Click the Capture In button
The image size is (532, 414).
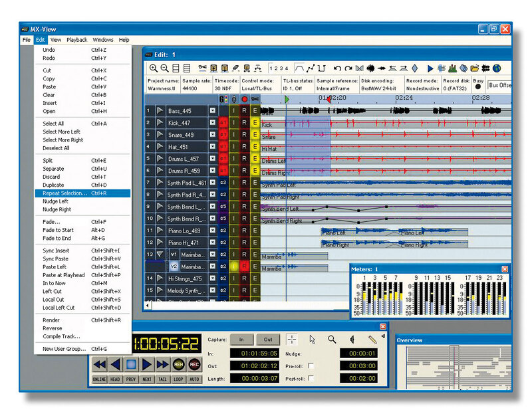(241, 340)
